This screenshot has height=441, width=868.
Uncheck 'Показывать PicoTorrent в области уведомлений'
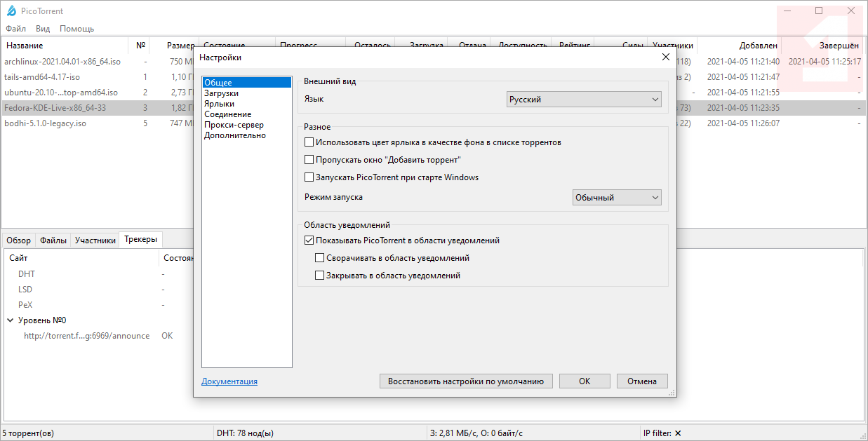tap(309, 240)
